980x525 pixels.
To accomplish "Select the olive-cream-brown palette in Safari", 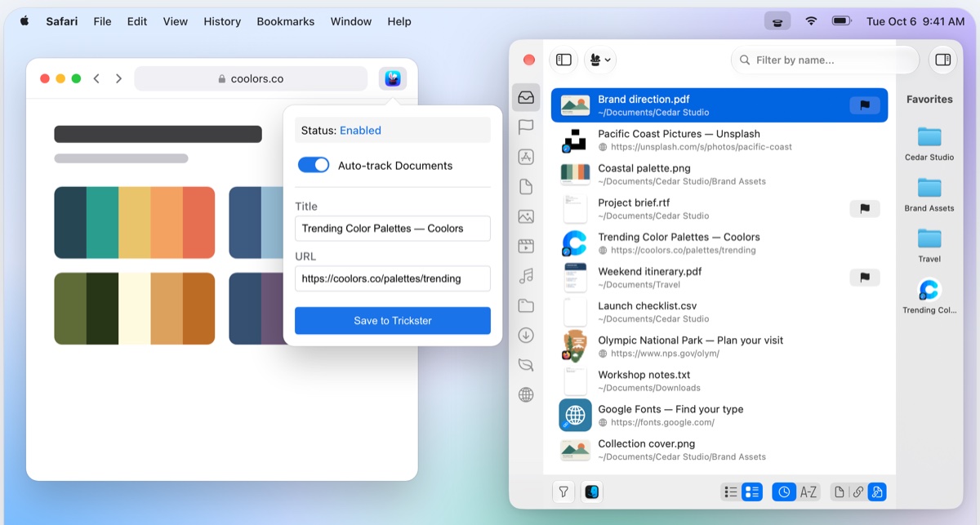I will pyautogui.click(x=135, y=309).
